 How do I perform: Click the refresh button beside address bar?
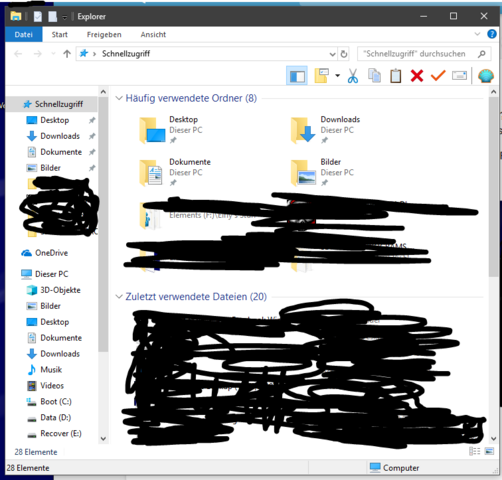click(344, 54)
